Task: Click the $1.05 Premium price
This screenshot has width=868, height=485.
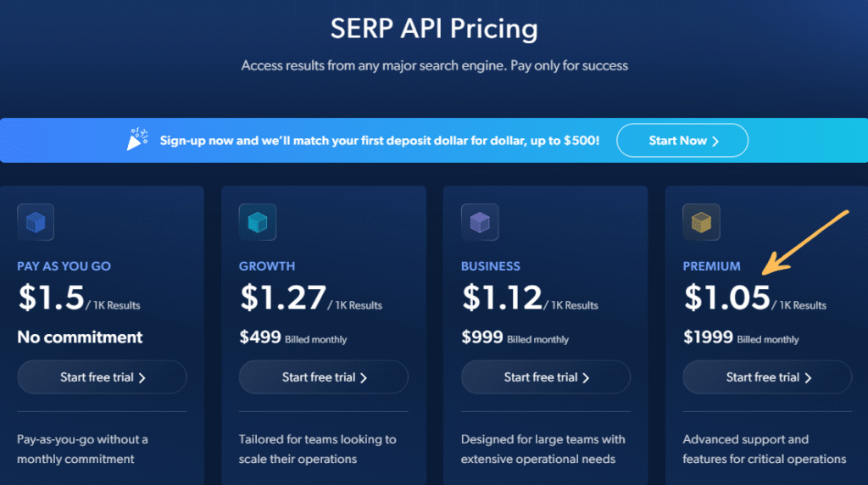Action: coord(726,298)
